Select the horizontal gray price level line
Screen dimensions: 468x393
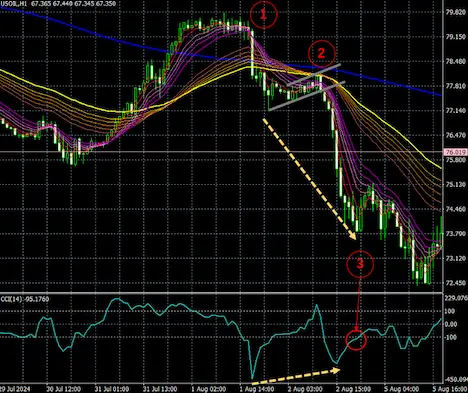[221, 152]
